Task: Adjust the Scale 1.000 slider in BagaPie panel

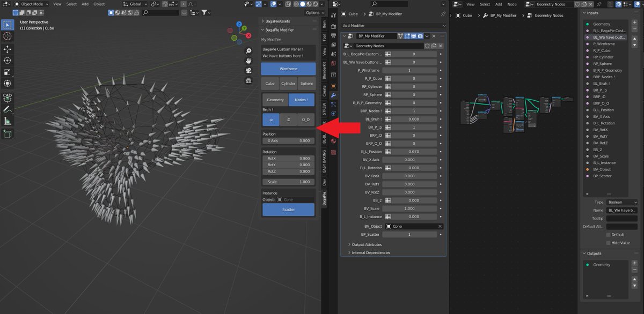Action: [289, 182]
